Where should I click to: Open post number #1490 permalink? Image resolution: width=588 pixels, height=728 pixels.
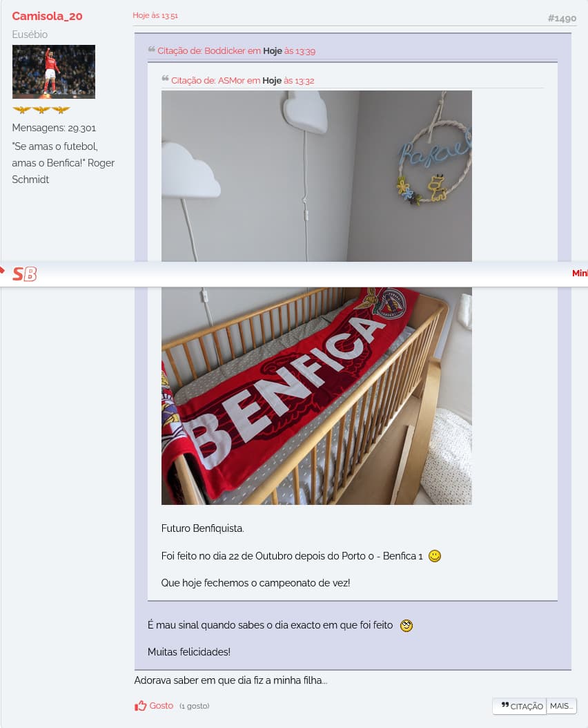[x=562, y=18]
